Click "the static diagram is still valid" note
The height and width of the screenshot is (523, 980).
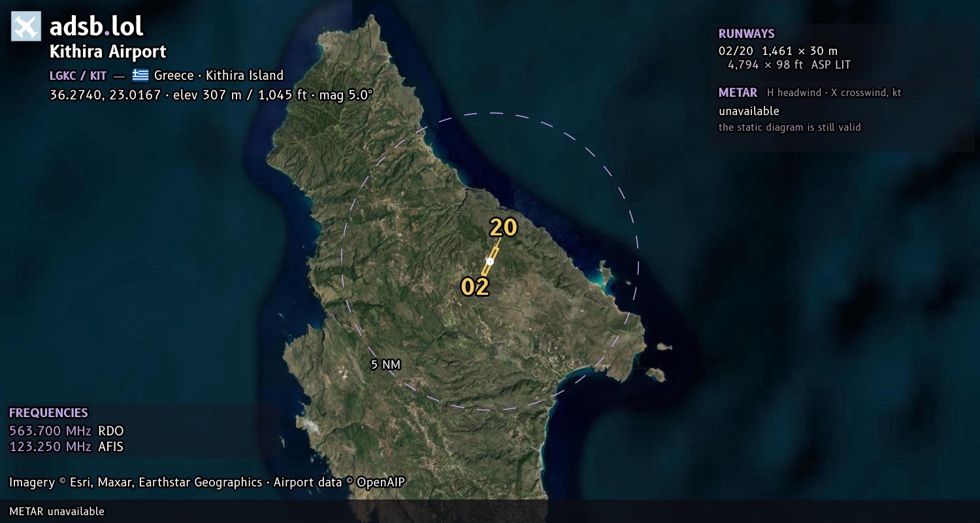(x=790, y=127)
